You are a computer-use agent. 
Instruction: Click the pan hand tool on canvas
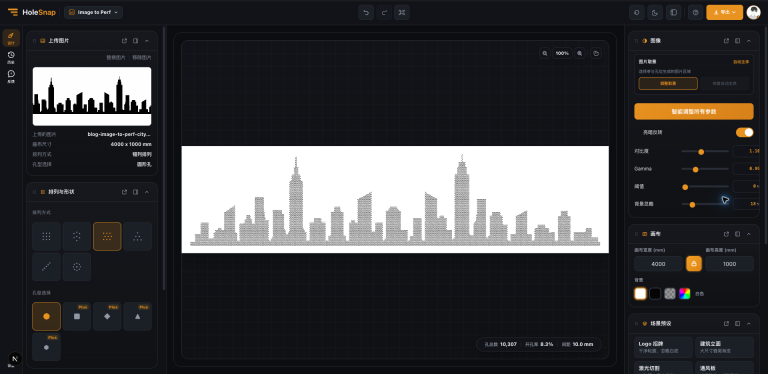[x=596, y=53]
